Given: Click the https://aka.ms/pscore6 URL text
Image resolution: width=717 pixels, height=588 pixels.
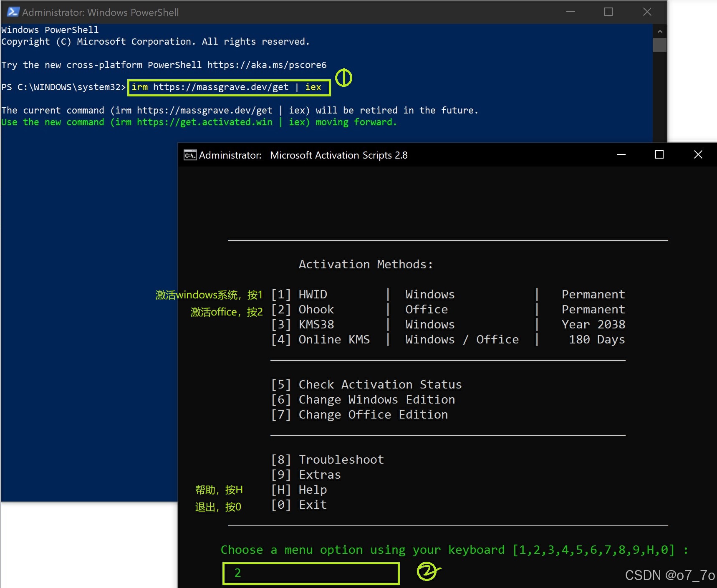Looking at the screenshot, I should pos(267,65).
